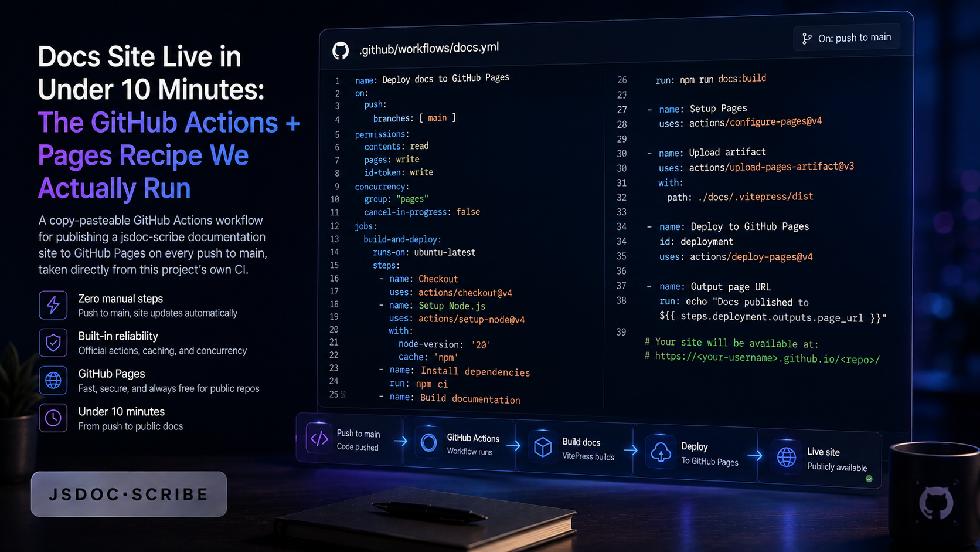The height and width of the screenshot is (552, 980).
Task: Click the cube icon for Build docs
Action: 543,447
